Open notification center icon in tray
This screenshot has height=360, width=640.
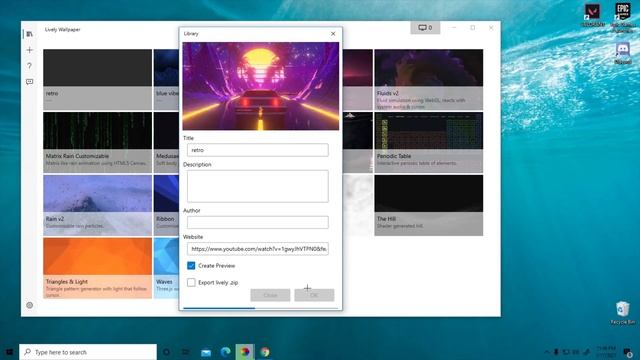(x=628, y=352)
